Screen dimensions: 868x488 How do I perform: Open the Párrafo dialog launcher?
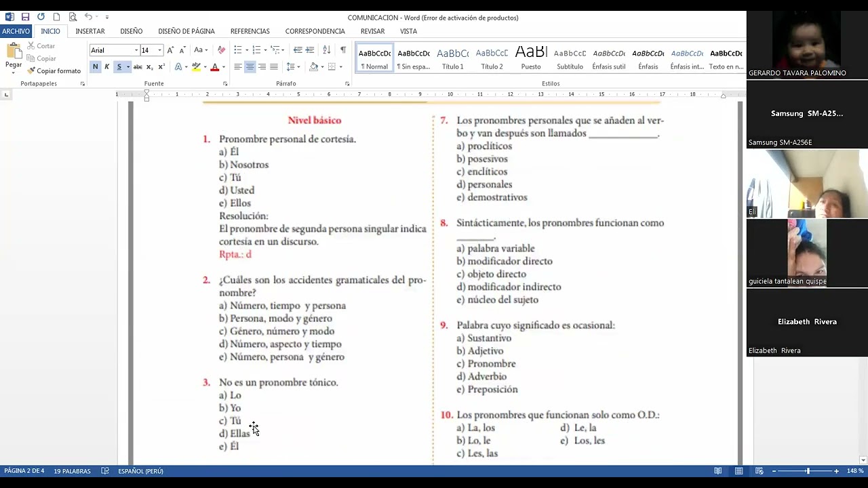point(347,84)
